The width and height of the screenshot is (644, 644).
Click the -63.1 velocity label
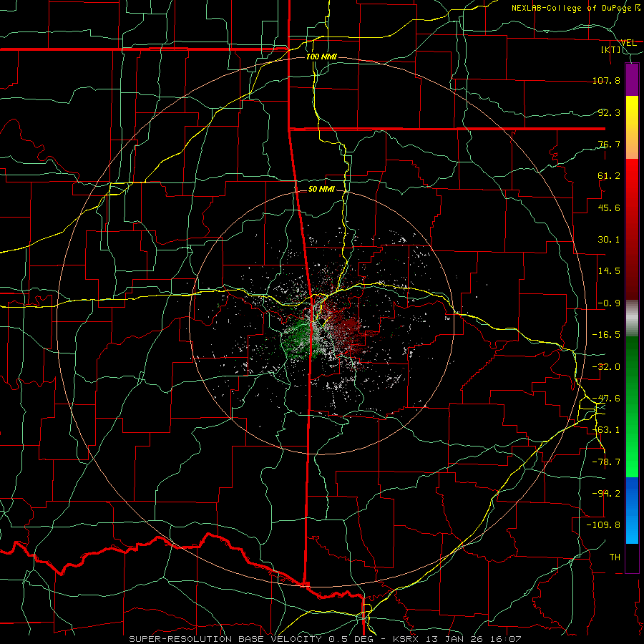pyautogui.click(x=606, y=430)
